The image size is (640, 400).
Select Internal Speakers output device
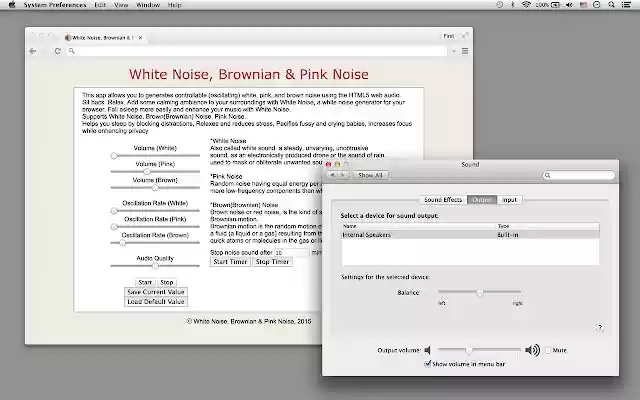pos(470,235)
